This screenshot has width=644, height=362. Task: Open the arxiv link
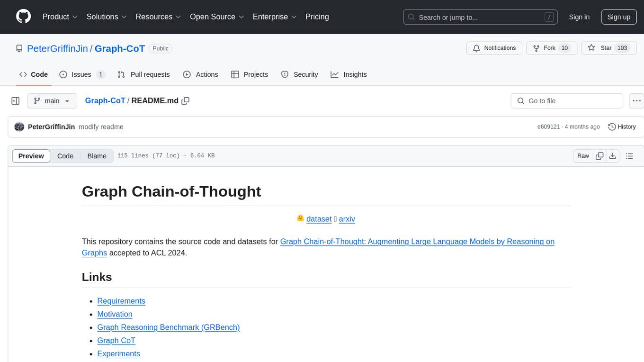pos(347,219)
